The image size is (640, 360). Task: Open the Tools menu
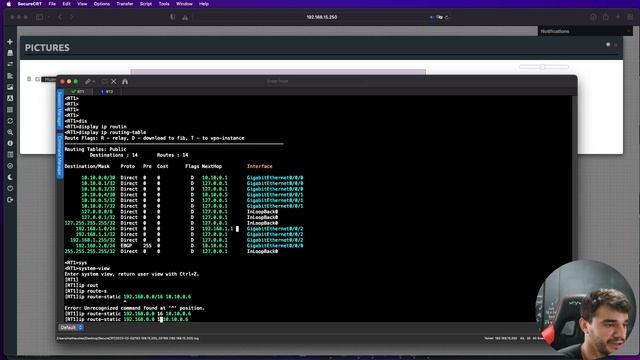pyautogui.click(x=164, y=4)
